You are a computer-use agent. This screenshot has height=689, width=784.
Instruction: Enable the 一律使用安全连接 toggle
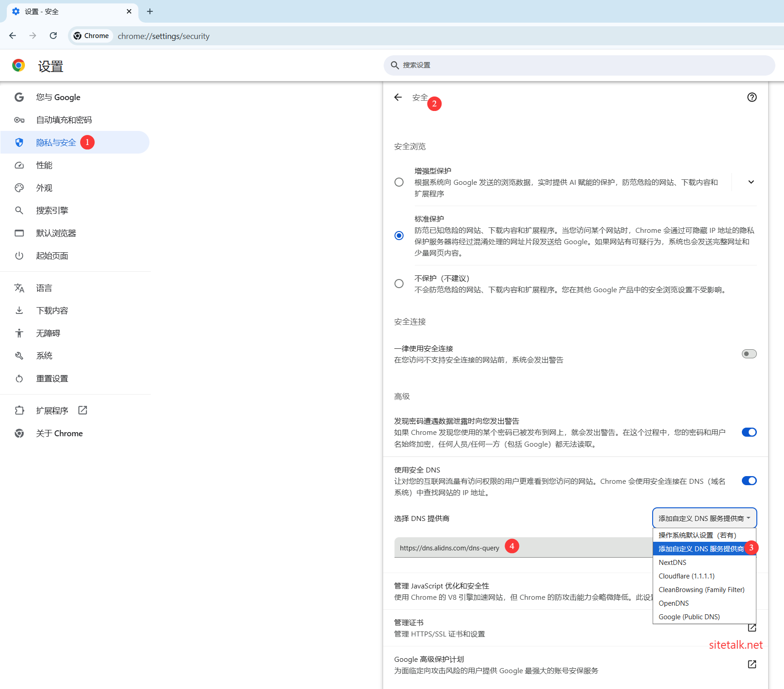coord(749,354)
